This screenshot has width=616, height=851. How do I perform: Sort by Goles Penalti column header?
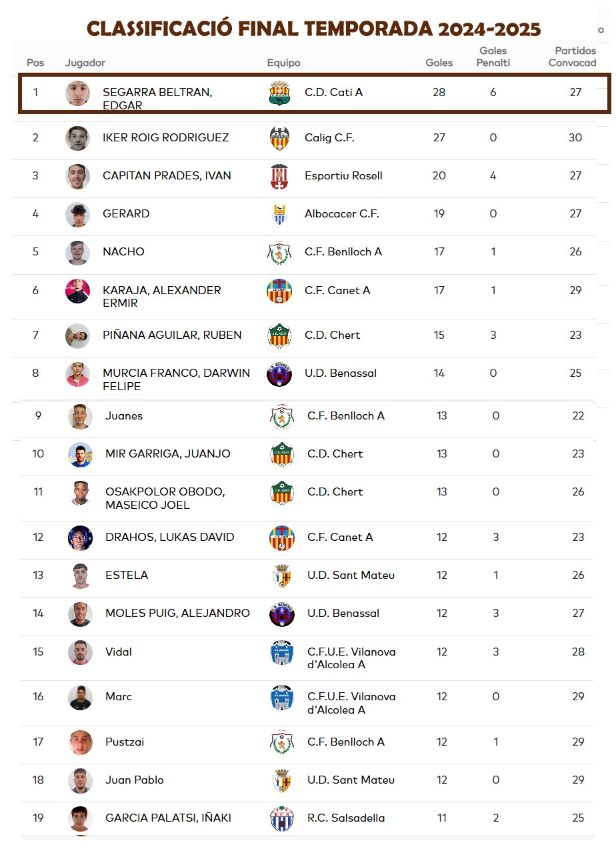tap(493, 57)
